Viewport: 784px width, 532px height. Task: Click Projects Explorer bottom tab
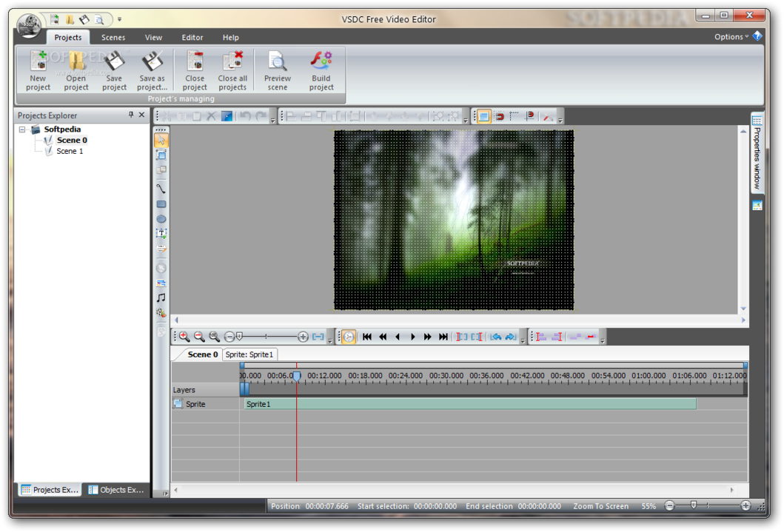(50, 490)
